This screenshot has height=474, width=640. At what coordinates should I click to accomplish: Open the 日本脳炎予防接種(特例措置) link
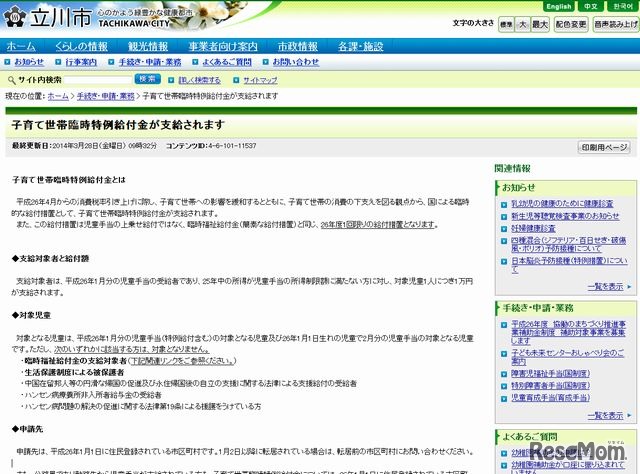[569, 265]
